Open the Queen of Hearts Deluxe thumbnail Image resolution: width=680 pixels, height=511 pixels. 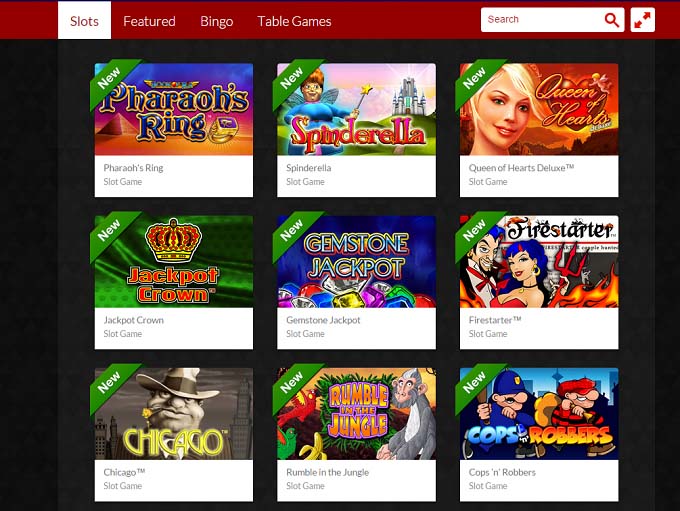tap(539, 109)
